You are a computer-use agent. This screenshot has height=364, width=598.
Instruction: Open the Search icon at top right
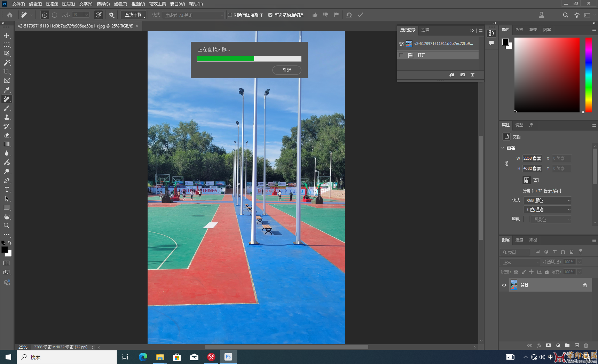566,15
